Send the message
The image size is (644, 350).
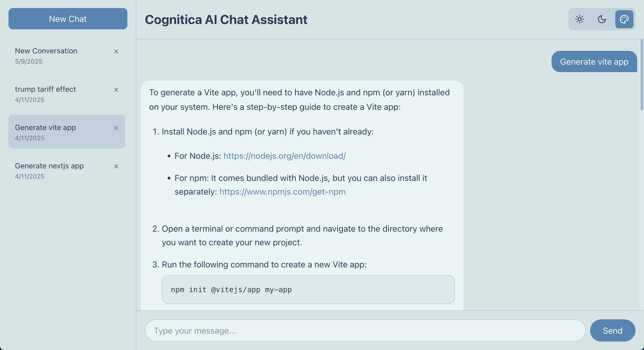point(613,331)
